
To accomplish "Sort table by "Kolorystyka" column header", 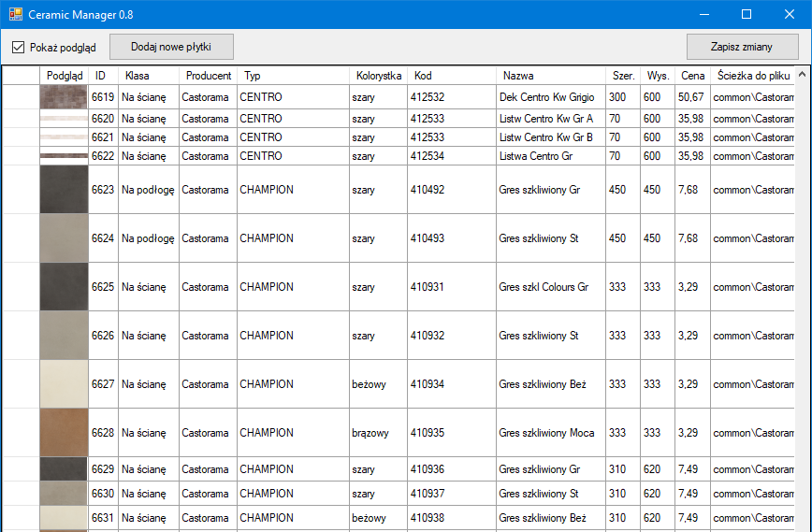I will [x=378, y=76].
